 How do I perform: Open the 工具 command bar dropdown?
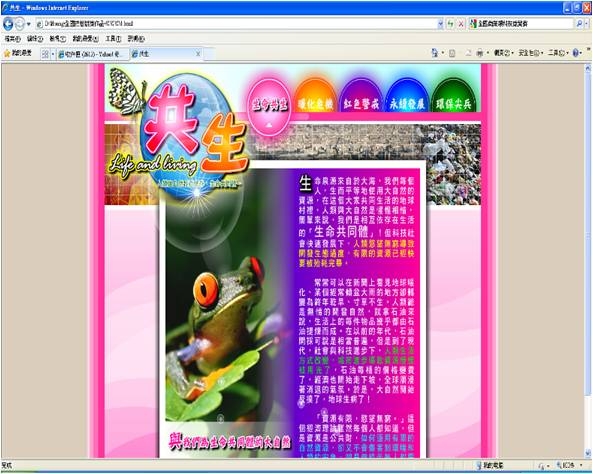(558, 53)
